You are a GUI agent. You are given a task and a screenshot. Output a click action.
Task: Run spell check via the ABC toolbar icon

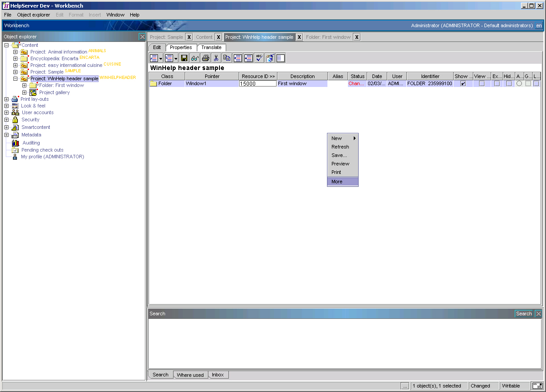pyautogui.click(x=259, y=58)
